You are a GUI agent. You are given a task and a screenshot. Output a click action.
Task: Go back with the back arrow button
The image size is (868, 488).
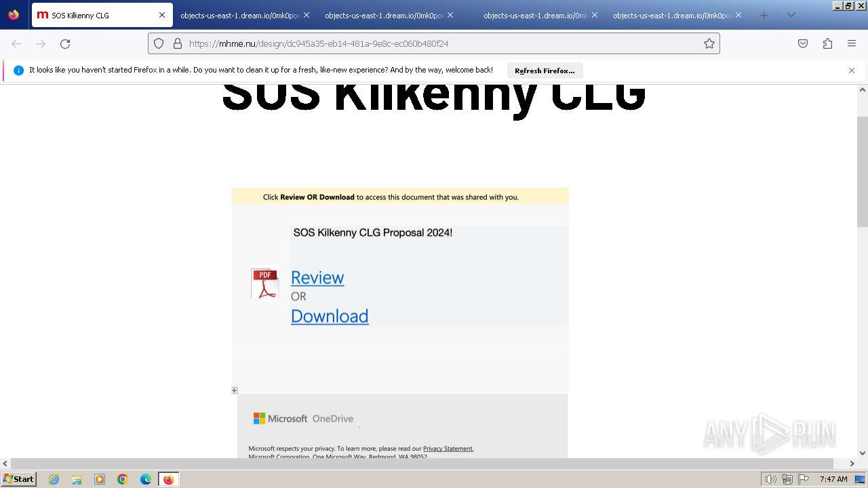tap(16, 43)
